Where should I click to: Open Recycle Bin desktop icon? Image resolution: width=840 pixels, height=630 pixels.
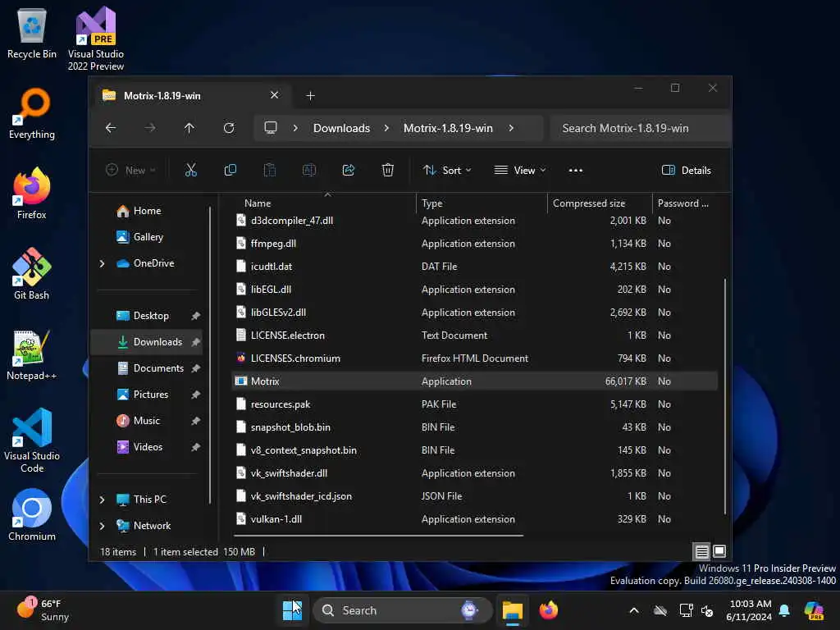[32, 33]
